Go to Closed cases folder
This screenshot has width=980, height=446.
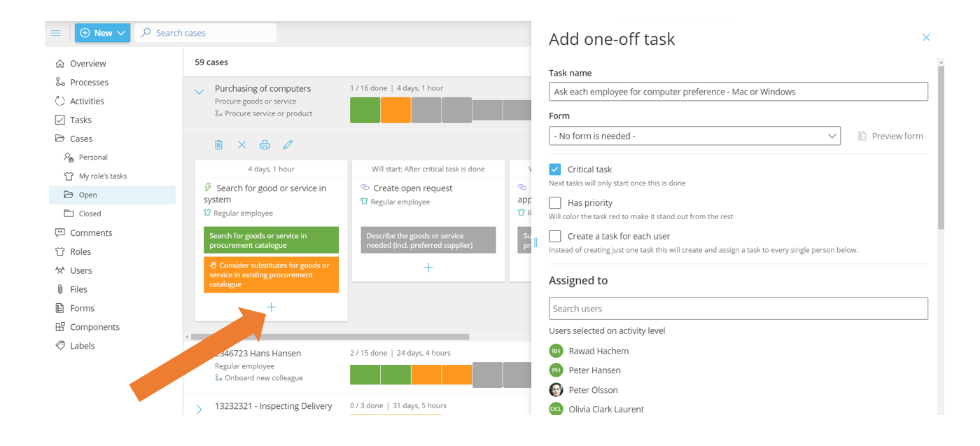click(x=90, y=214)
